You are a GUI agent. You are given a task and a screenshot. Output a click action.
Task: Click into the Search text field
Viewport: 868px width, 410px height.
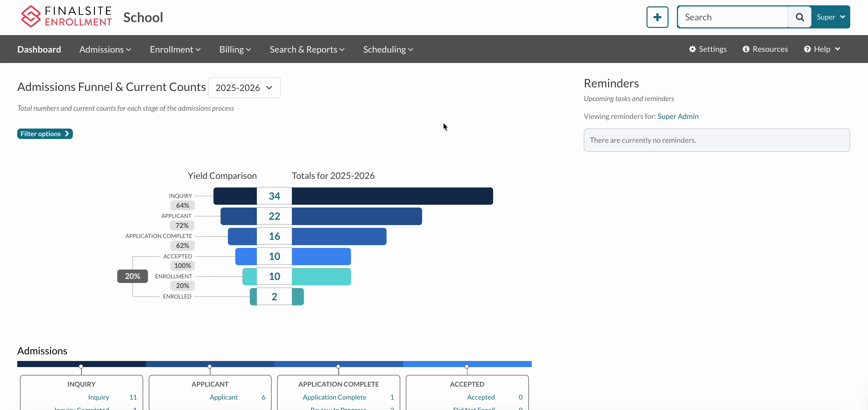tap(733, 17)
